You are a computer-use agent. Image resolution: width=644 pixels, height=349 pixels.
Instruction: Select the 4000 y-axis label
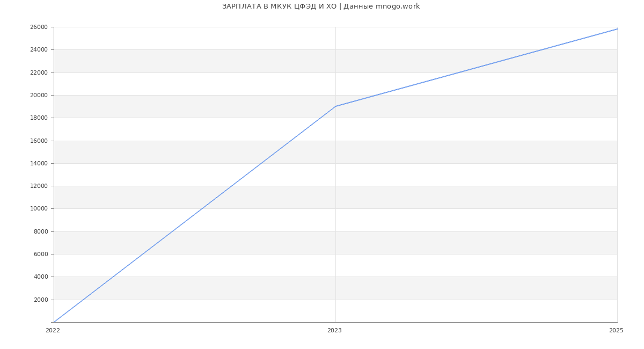41,277
